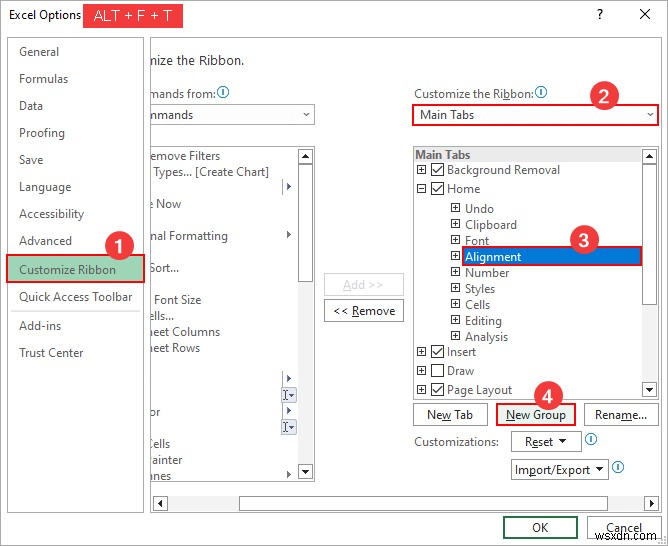Viewport: 668px width, 546px height.
Task: Open the Main Tabs dropdown
Action: click(x=535, y=115)
